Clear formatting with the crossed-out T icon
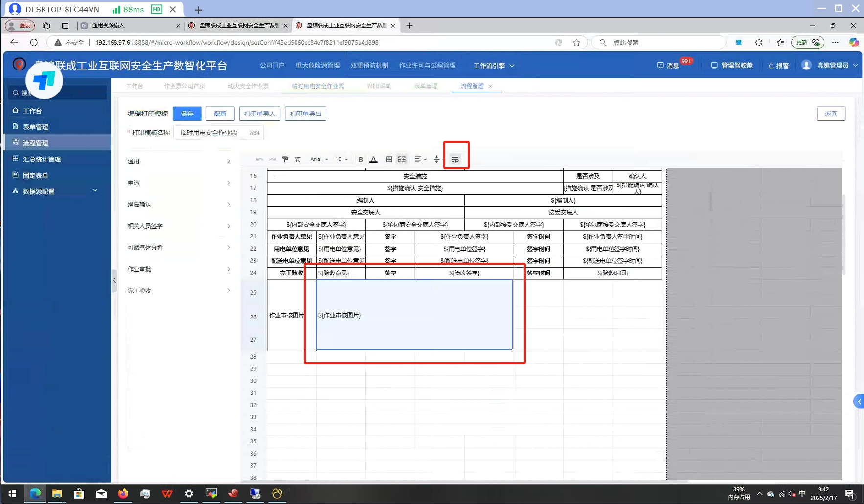Image resolution: width=864 pixels, height=504 pixels. (x=297, y=160)
